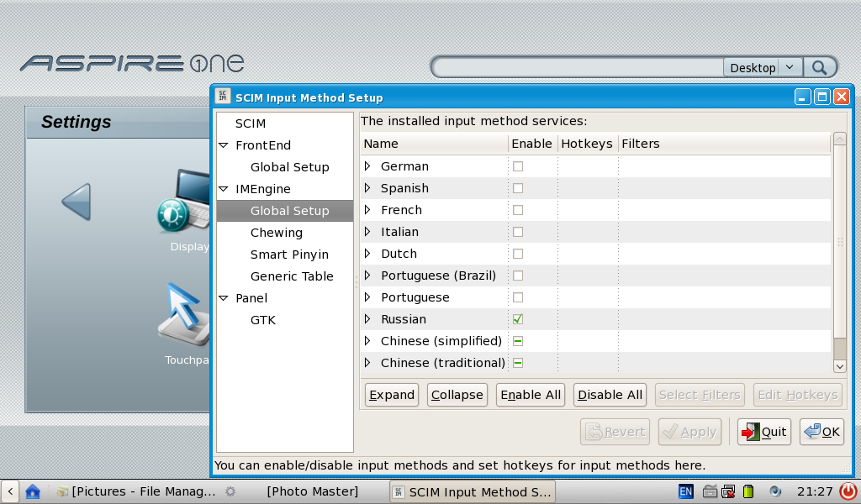
Task: Collapse the FrontEnd tree node
Action: click(x=224, y=145)
